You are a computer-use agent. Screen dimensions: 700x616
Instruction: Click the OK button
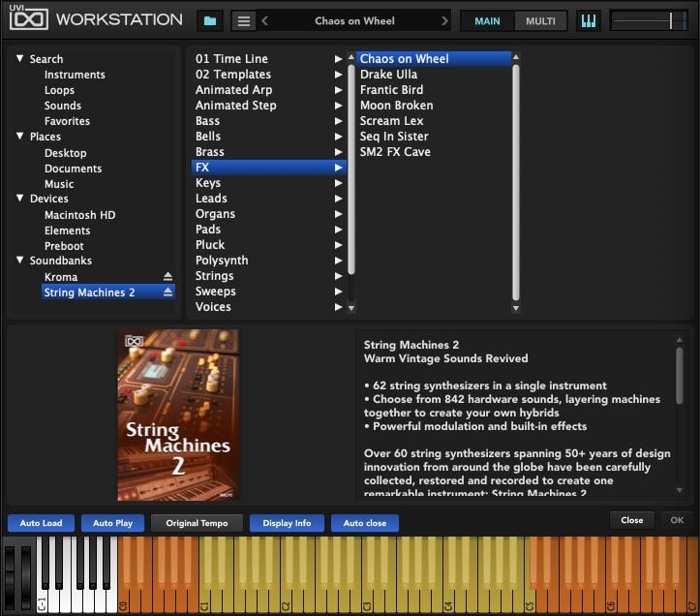[677, 520]
